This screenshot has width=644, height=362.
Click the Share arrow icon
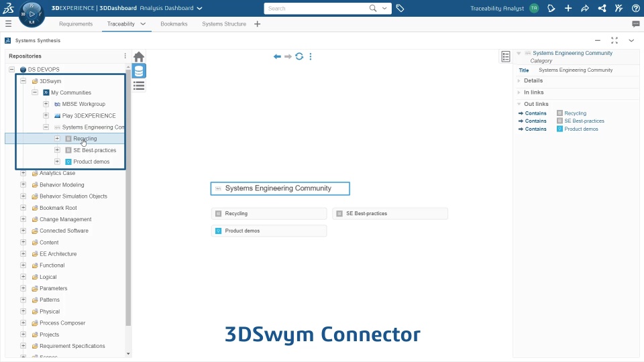585,8
